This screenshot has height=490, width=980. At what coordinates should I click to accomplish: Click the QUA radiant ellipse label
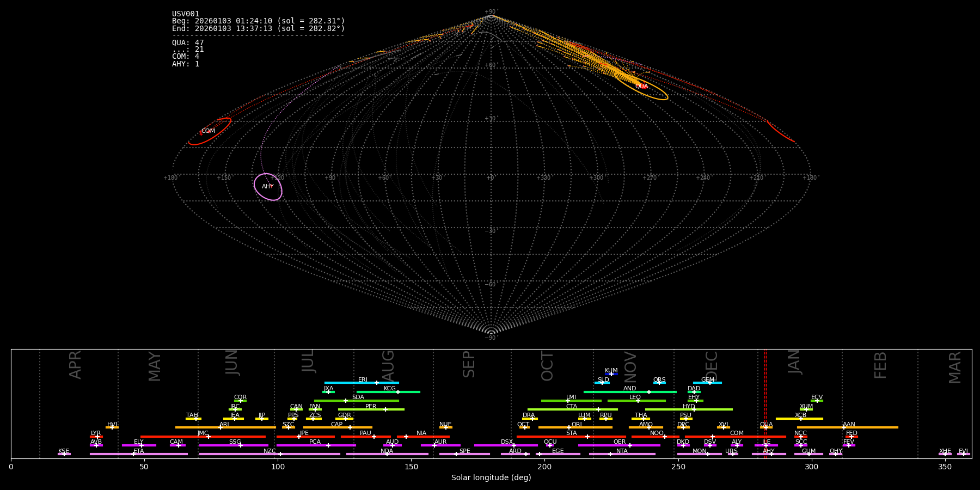pos(641,87)
